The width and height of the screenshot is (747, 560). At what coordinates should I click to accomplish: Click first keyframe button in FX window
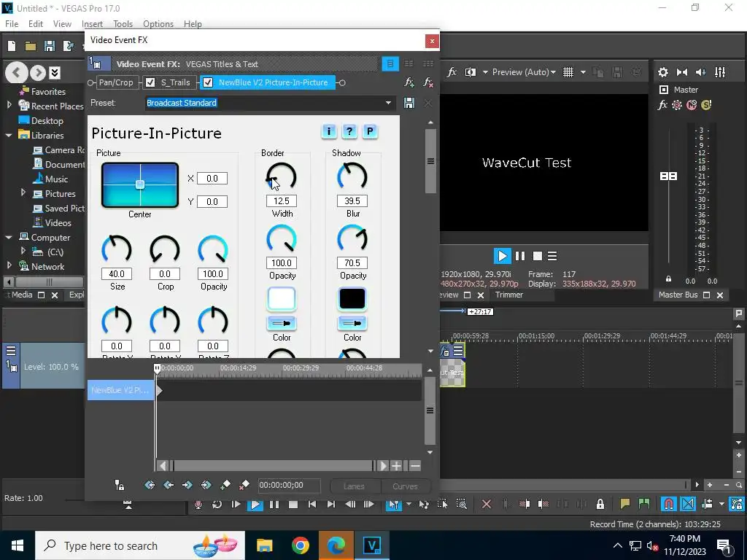coord(150,485)
